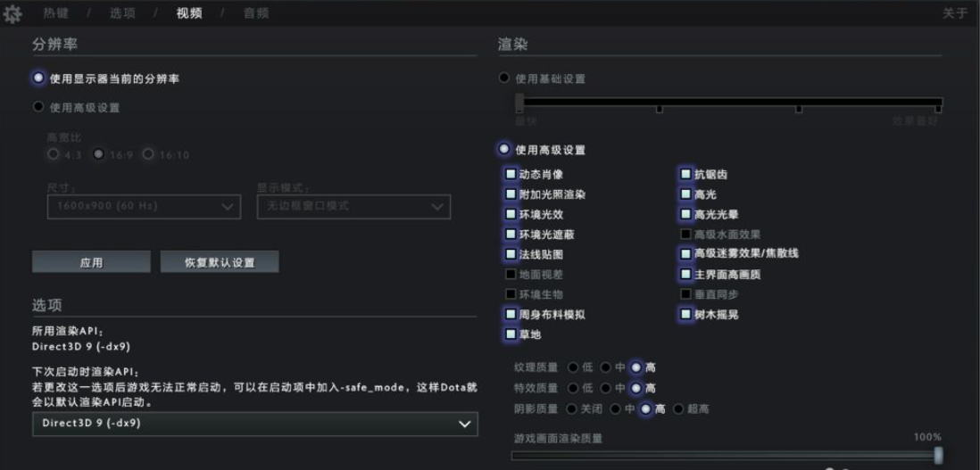Click the 应用 button
The image size is (980, 470).
coord(91,262)
